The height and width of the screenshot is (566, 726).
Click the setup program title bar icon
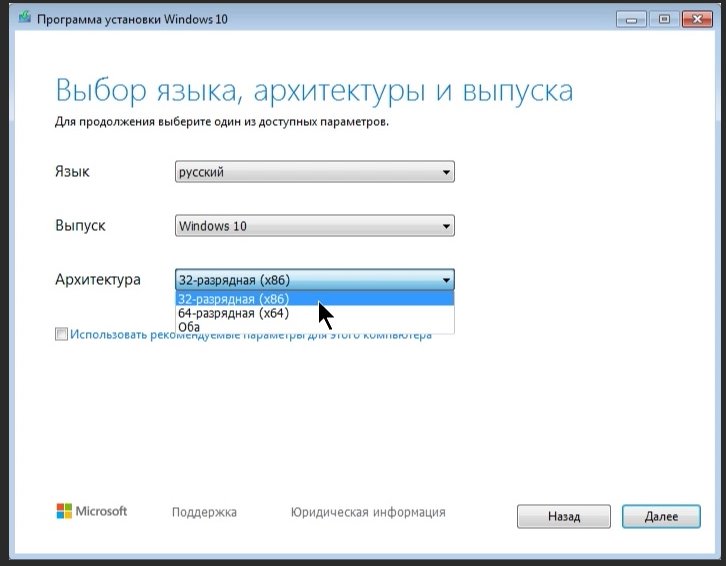pyautogui.click(x=25, y=18)
